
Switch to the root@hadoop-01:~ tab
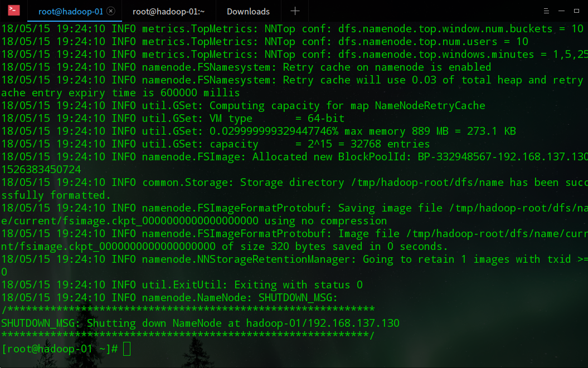click(x=168, y=11)
